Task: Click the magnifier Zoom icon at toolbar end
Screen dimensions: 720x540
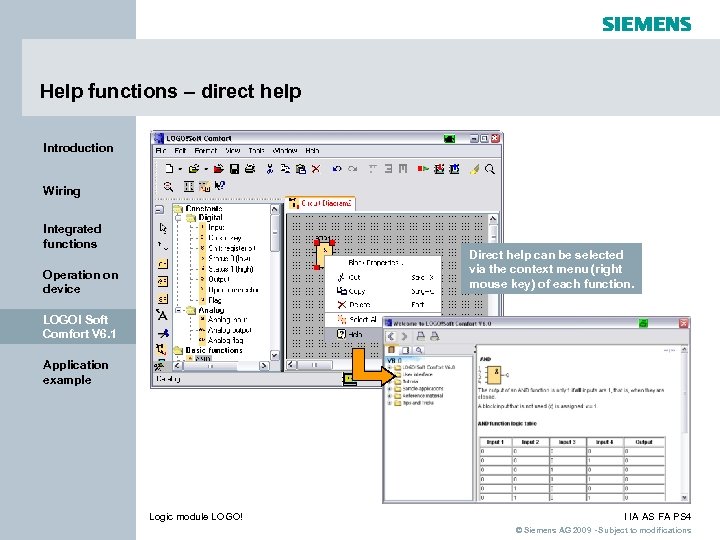Action: click(489, 169)
